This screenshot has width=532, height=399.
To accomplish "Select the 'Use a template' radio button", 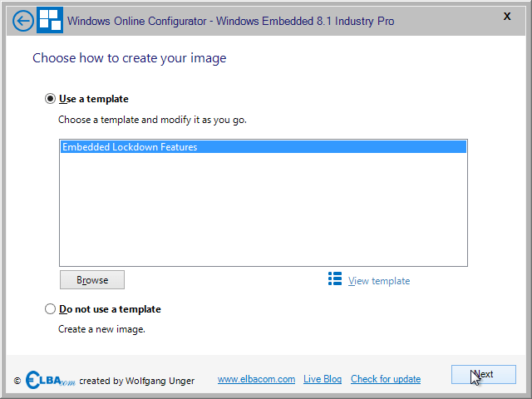I will [x=50, y=99].
